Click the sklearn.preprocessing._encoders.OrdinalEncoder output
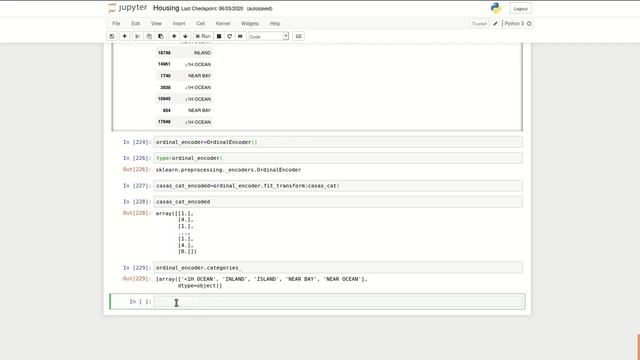640x360 pixels. pyautogui.click(x=228, y=170)
